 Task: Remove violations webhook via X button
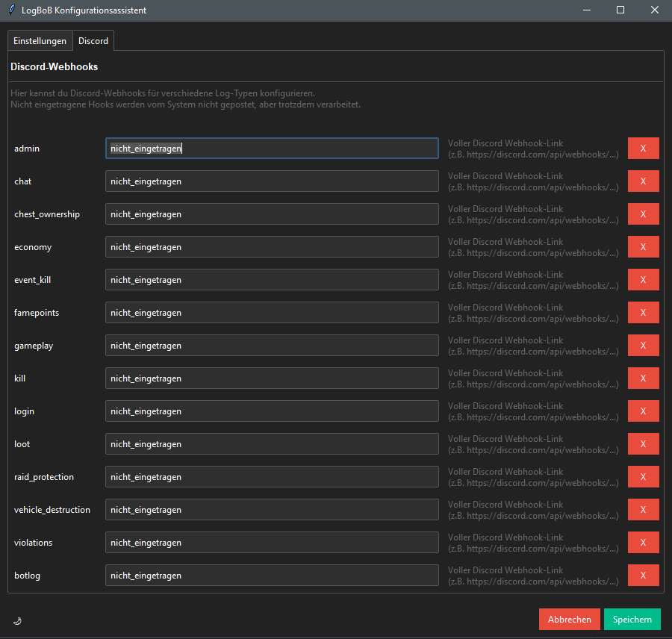pos(644,543)
